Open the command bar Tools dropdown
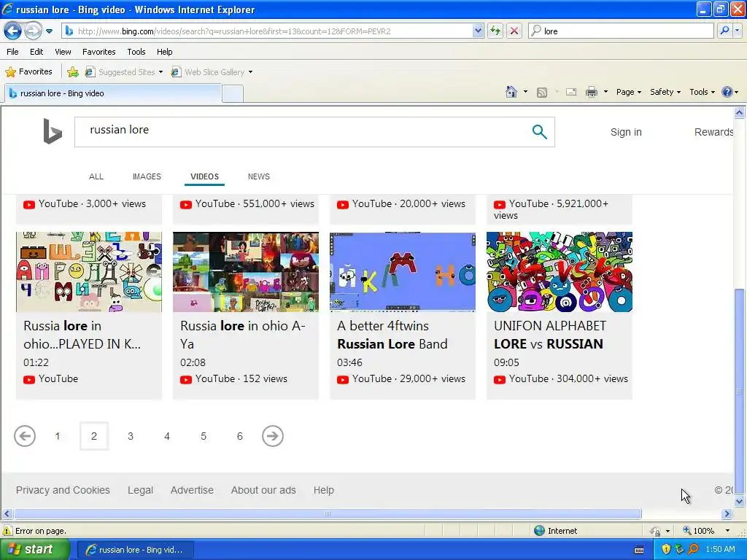The width and height of the screenshot is (747, 560). pyautogui.click(x=702, y=92)
